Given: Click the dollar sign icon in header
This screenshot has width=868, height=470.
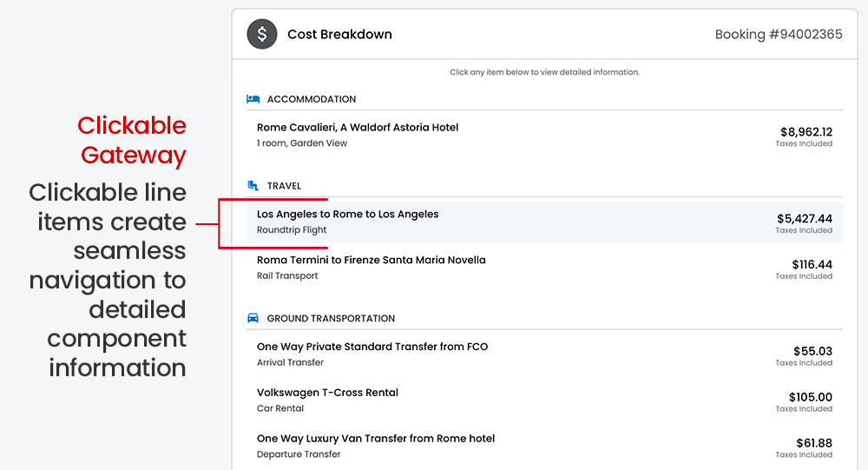Looking at the screenshot, I should (261, 35).
